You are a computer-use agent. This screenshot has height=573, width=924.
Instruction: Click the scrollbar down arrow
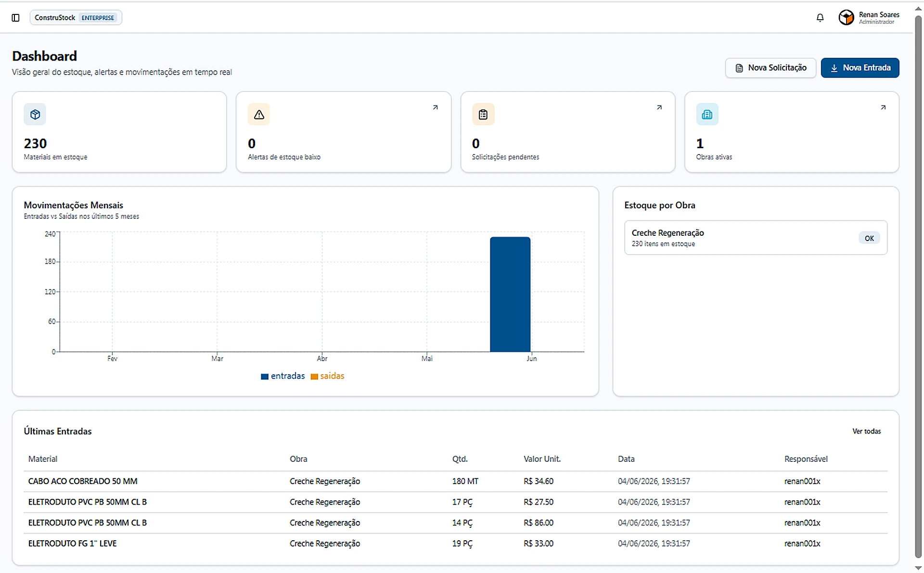[918, 568]
